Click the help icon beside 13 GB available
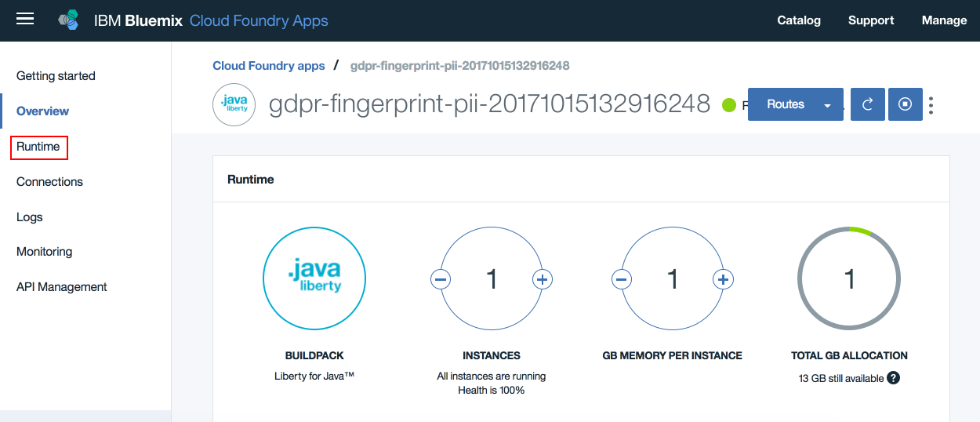This screenshot has height=422, width=980. [x=893, y=378]
